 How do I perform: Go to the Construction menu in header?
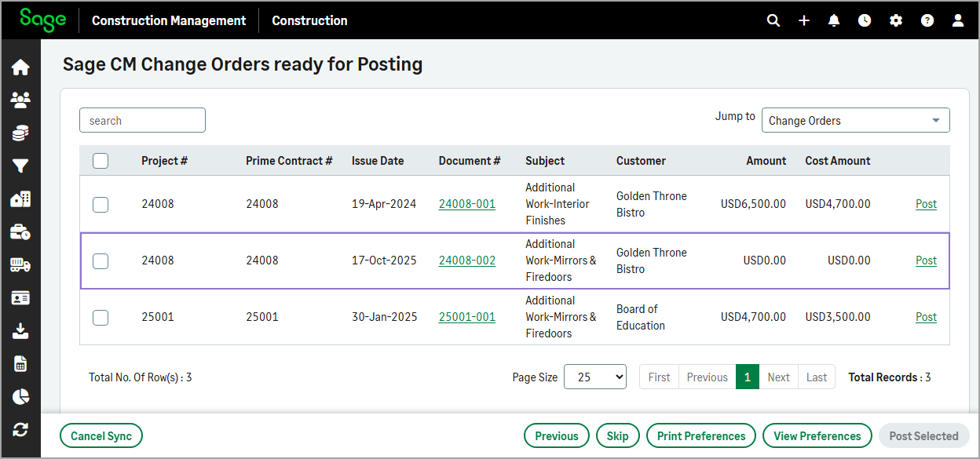click(x=309, y=21)
